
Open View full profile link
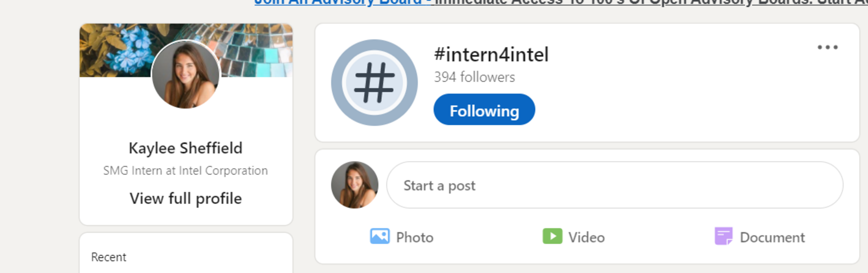pyautogui.click(x=186, y=198)
